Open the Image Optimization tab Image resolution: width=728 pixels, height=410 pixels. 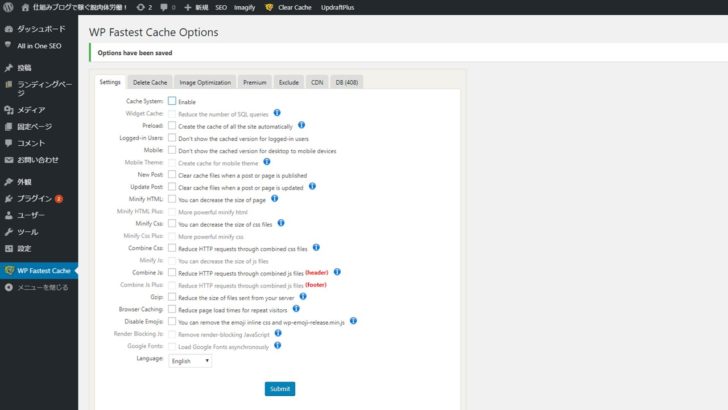[x=204, y=82]
